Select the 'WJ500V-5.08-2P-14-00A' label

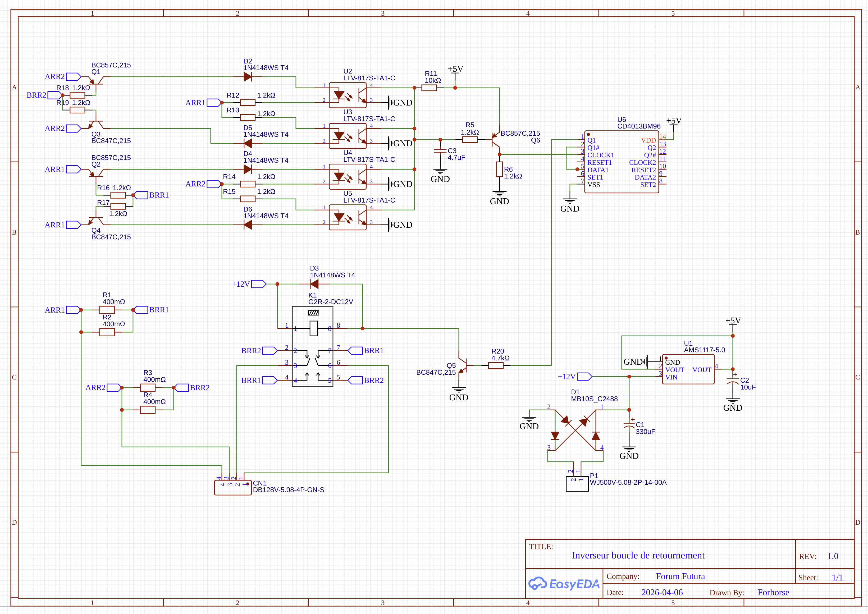tap(628, 482)
